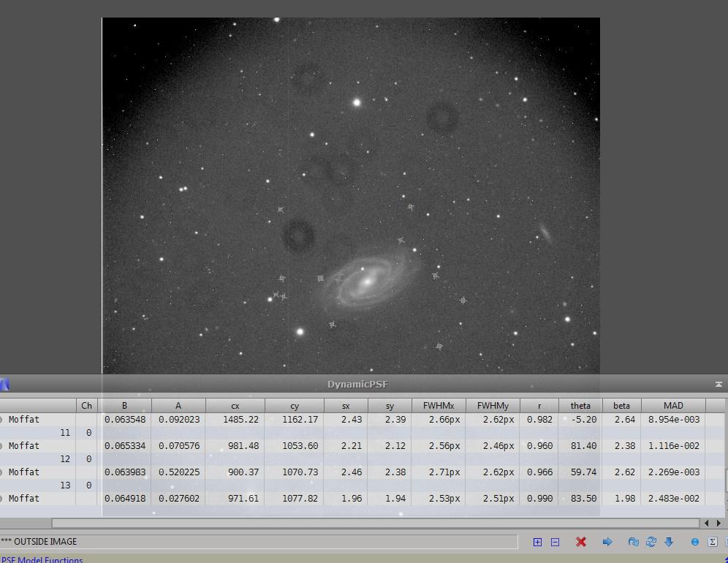Click the theta value -5.20

583,420
